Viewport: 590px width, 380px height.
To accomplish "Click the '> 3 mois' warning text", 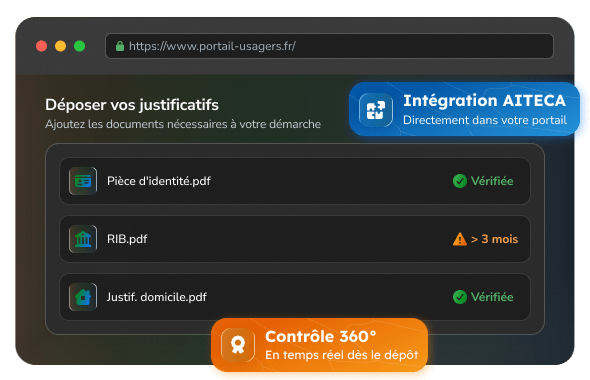I will 494,239.
